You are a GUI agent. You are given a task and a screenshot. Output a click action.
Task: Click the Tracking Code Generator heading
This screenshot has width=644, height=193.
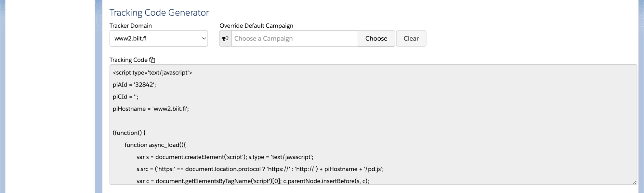[159, 13]
